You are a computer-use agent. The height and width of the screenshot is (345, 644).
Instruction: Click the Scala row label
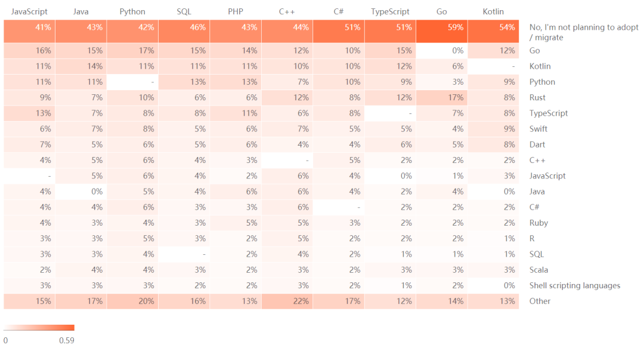pos(538,270)
